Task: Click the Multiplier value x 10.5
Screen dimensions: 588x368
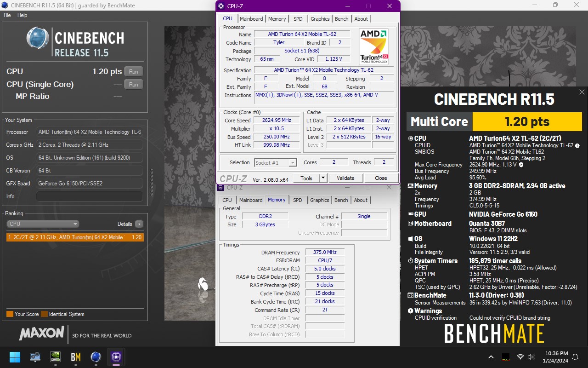Action: [277, 129]
